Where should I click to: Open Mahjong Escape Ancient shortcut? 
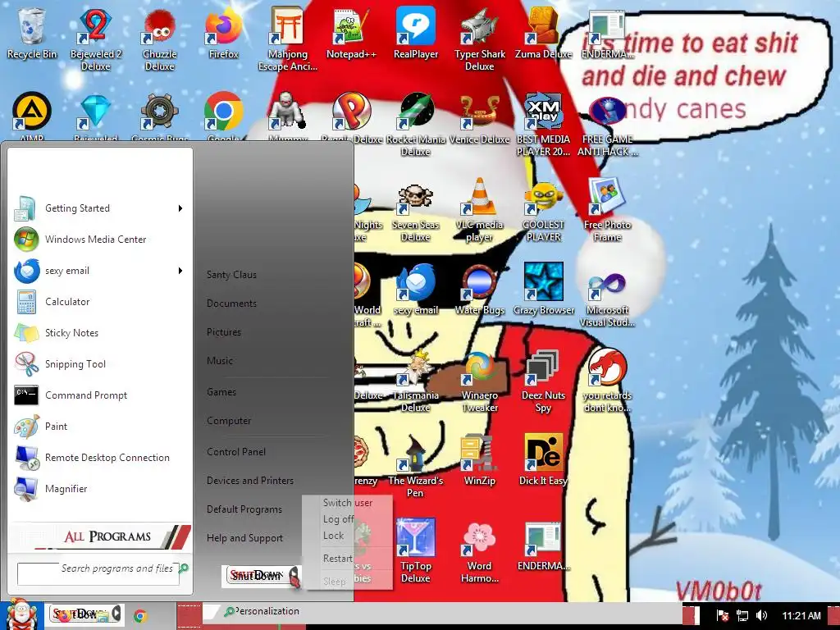tap(288, 39)
